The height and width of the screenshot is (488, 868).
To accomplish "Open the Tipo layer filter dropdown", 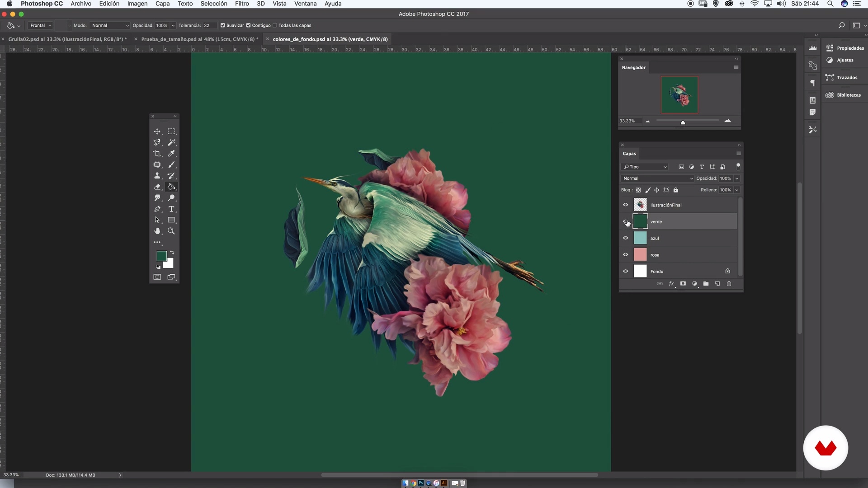I will click(645, 167).
